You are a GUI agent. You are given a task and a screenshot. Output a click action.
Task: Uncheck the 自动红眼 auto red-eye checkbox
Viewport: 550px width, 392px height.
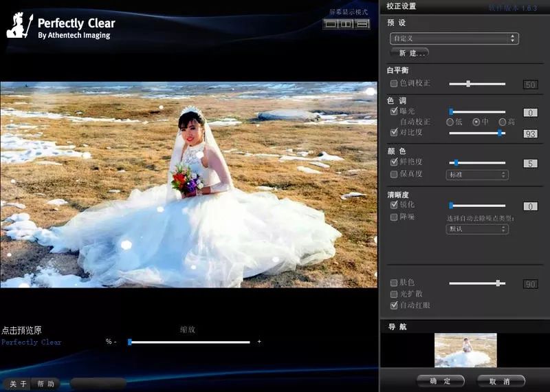click(394, 305)
